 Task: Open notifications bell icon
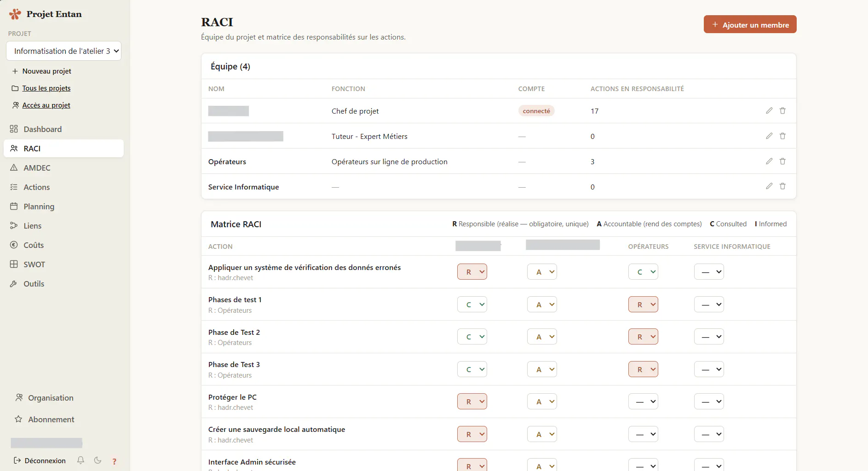pos(80,460)
